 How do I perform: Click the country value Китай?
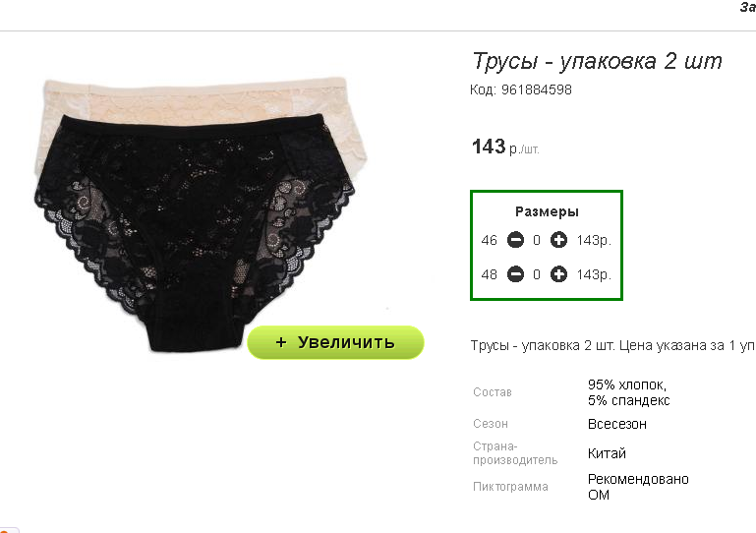[607, 453]
